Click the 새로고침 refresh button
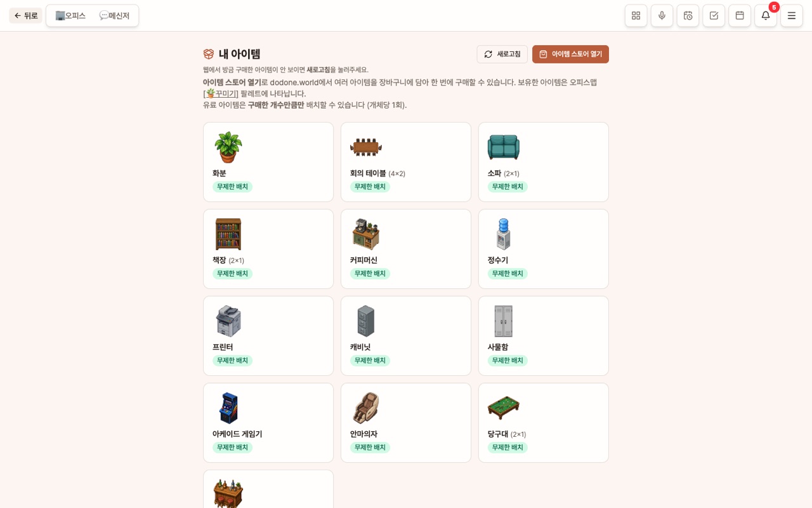Image resolution: width=812 pixels, height=508 pixels. (502, 54)
